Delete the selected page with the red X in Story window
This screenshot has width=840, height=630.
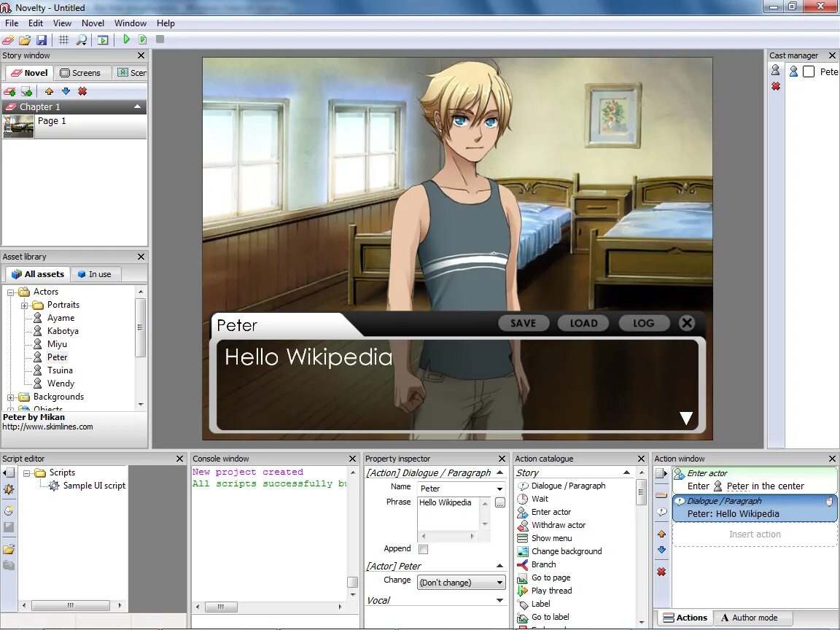click(82, 92)
